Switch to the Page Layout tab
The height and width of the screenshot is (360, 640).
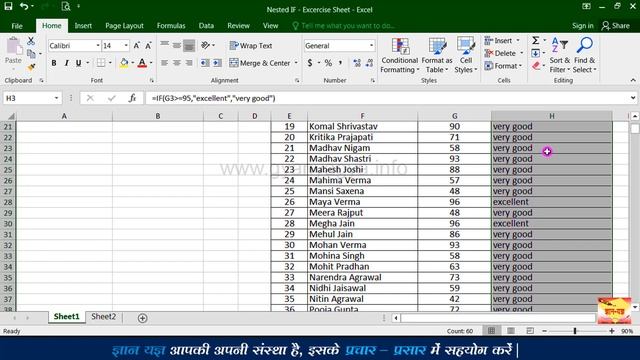[124, 26]
